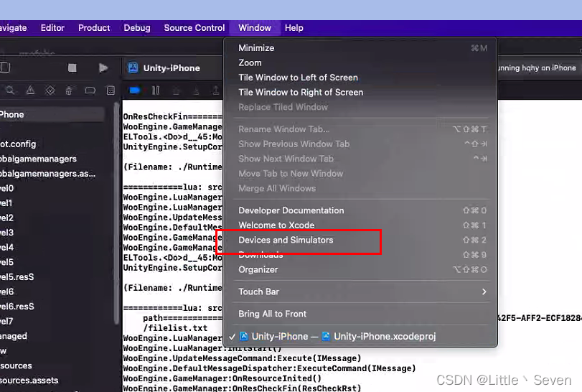Open the Find navigator magnifier icon

10,90
